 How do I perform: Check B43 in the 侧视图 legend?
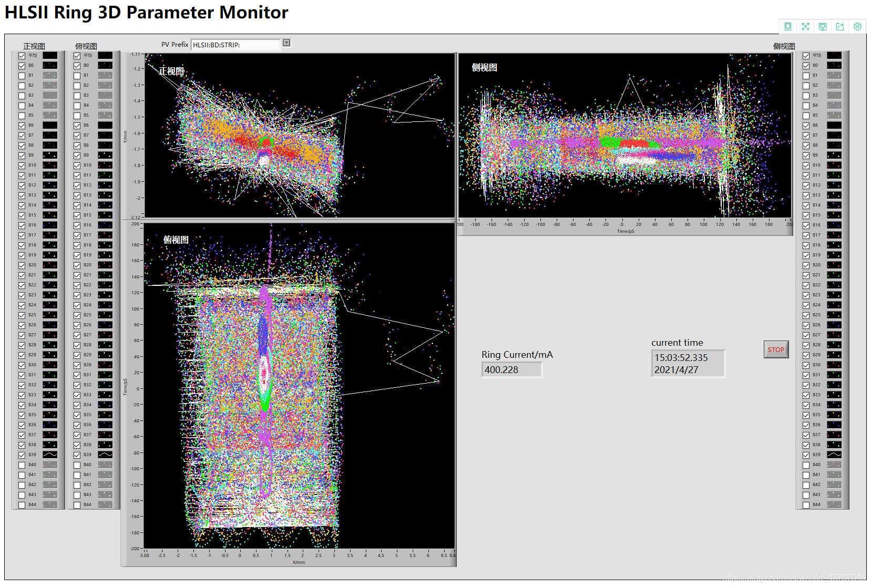[x=806, y=495]
